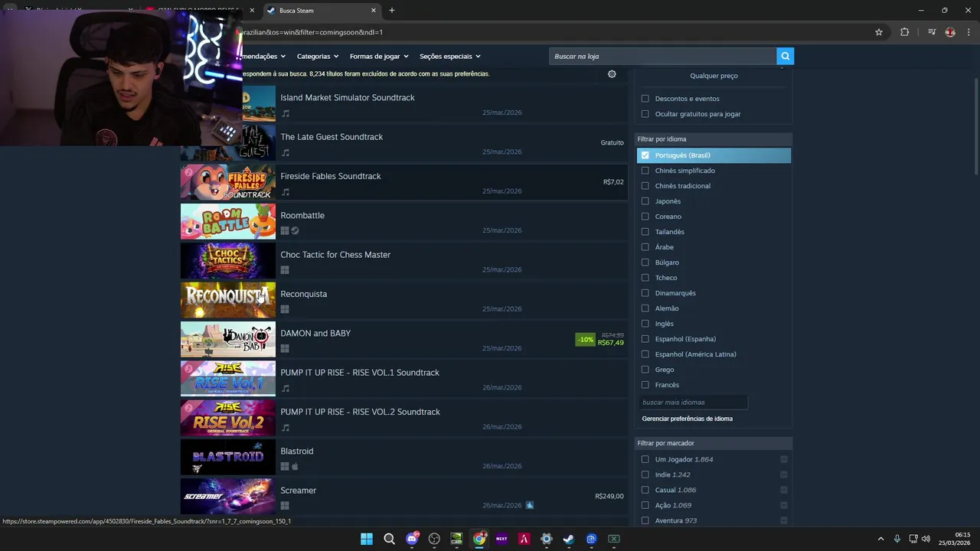Click music note icon under Island Market Simulator Soundtrack
Screen dimensions: 980x551
pyautogui.click(x=286, y=113)
